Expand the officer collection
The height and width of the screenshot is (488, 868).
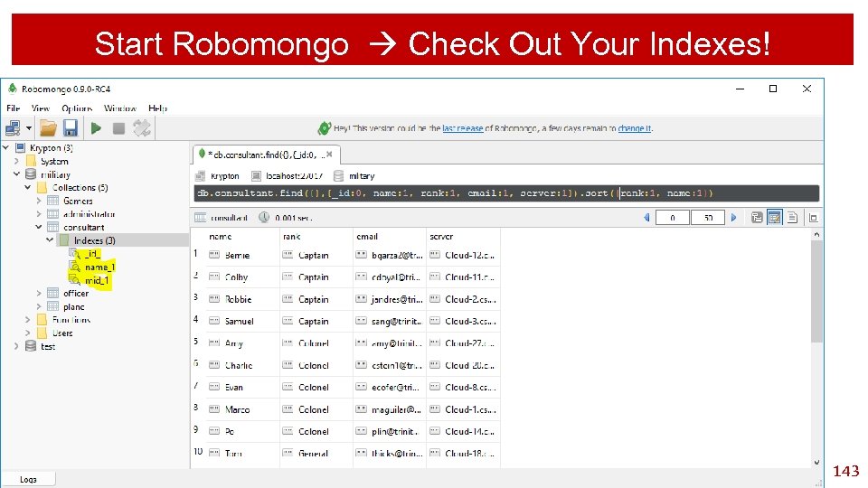pos(39,293)
